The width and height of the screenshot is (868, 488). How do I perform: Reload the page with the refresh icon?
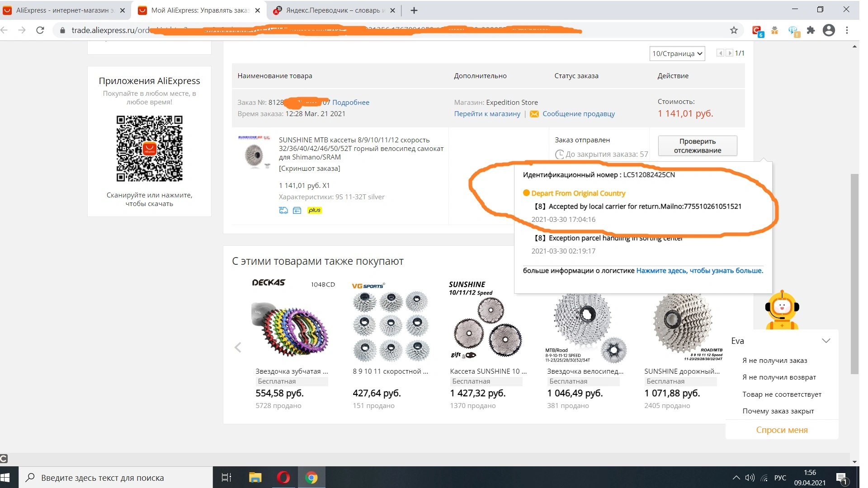coord(40,30)
